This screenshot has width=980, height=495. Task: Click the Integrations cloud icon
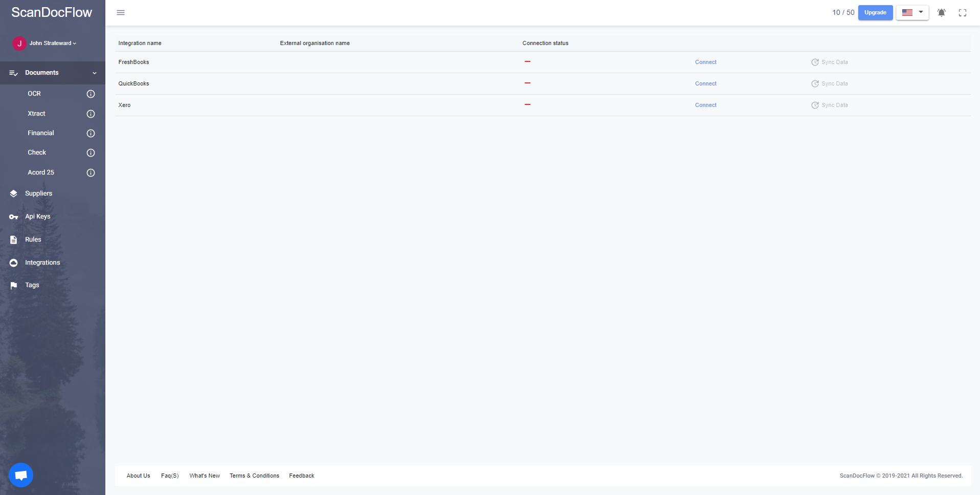click(14, 263)
